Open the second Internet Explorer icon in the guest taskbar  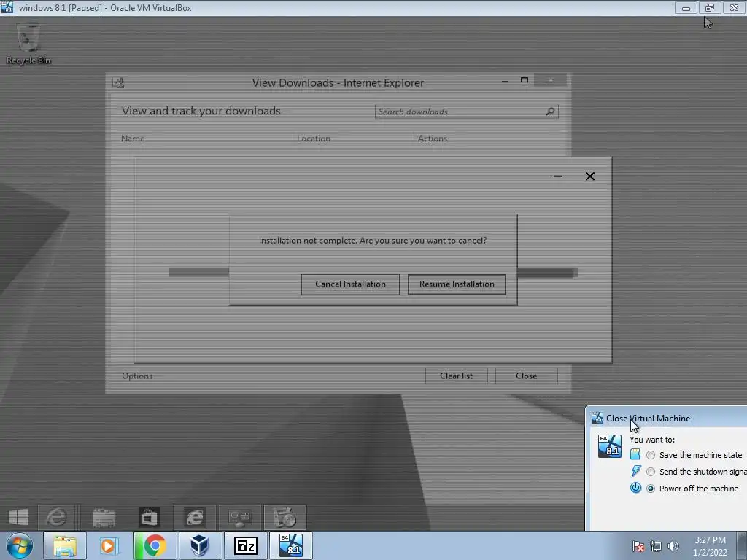point(194,517)
